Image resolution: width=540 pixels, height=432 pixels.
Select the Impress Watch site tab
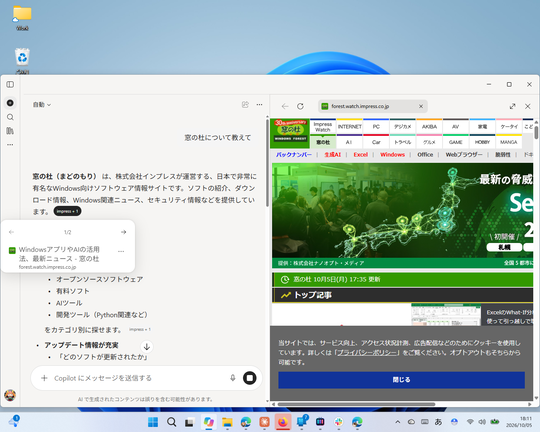pos(323,127)
